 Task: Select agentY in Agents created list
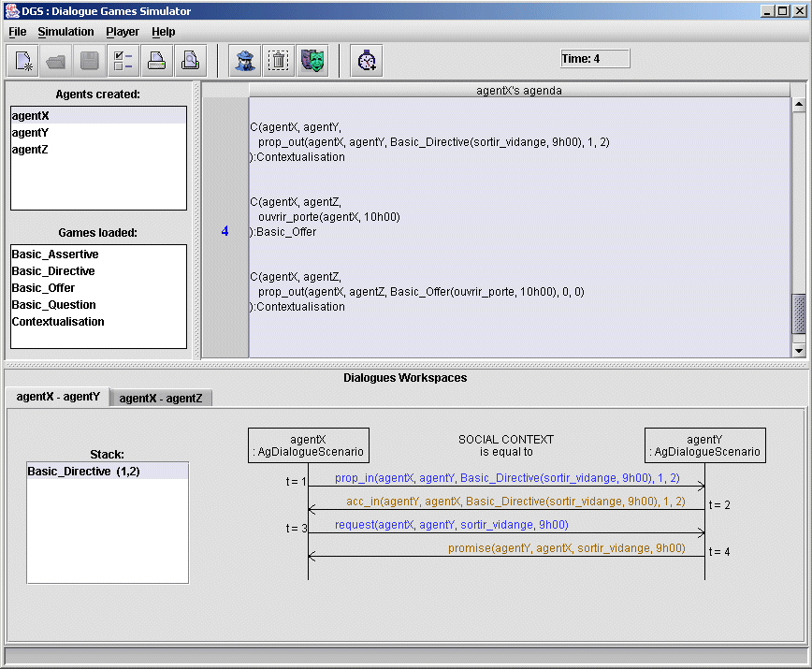30,133
